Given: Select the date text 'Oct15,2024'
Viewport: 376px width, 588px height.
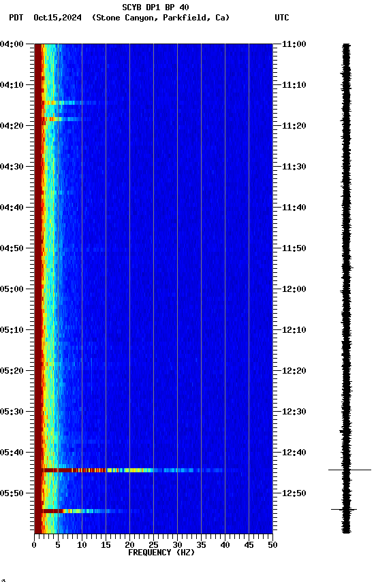Looking at the screenshot, I should [57, 18].
